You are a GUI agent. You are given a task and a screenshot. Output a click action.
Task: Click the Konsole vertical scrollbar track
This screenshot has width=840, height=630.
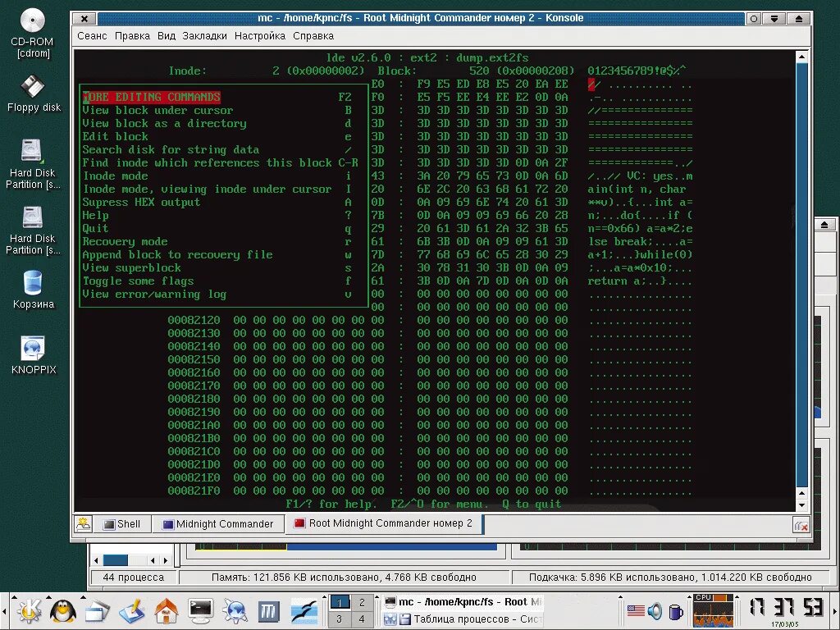(x=801, y=273)
